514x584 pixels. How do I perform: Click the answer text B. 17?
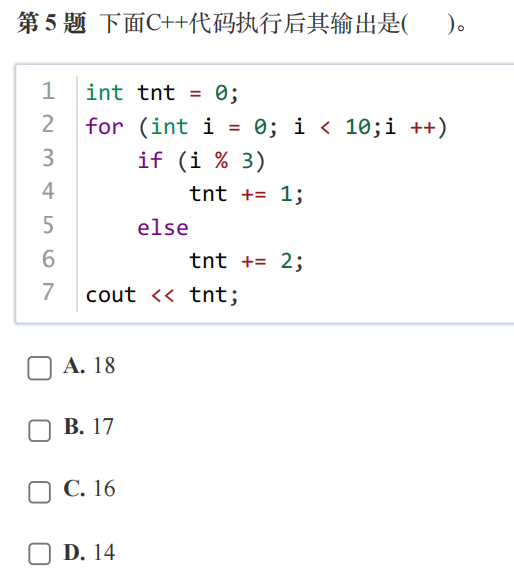(88, 427)
